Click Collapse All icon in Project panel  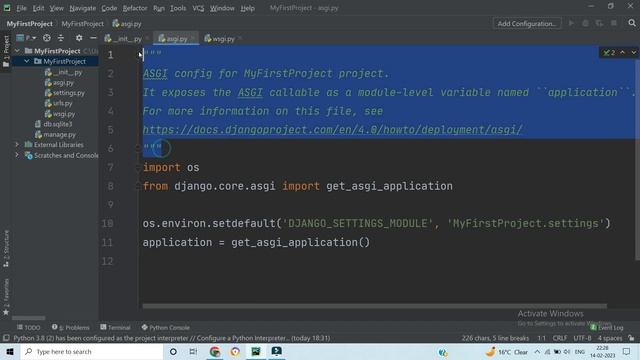61,38
